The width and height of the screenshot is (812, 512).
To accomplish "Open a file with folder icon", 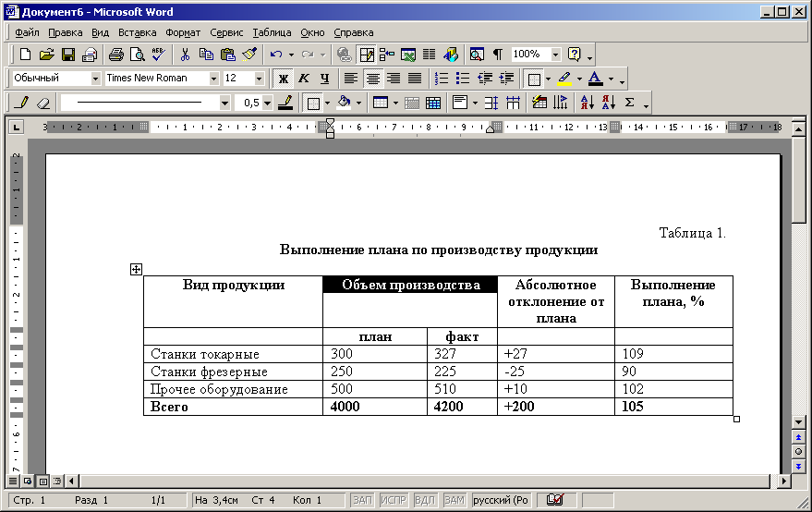I will [x=46, y=55].
